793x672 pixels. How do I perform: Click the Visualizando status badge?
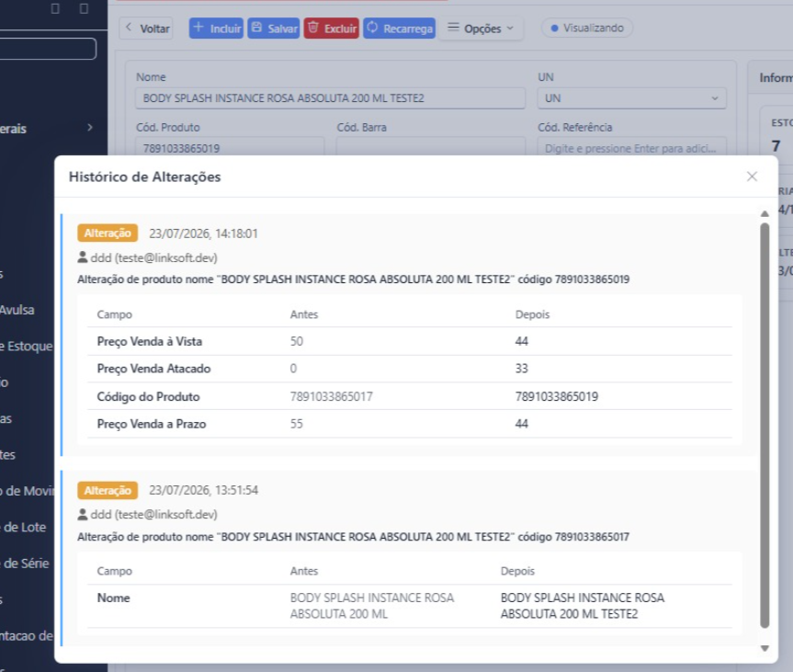tap(586, 28)
